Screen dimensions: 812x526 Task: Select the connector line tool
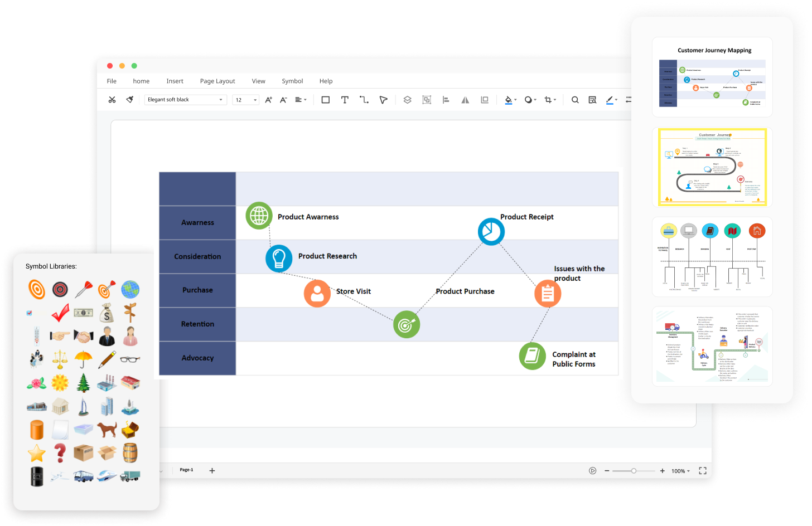point(364,100)
